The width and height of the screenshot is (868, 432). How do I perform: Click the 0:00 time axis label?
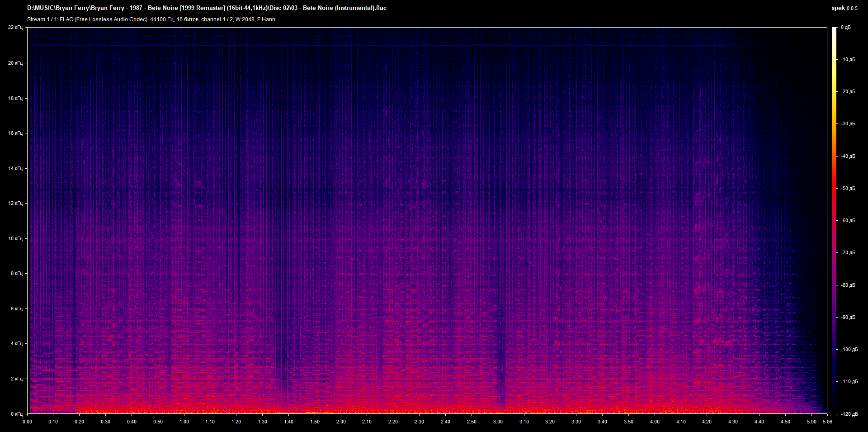(x=27, y=422)
